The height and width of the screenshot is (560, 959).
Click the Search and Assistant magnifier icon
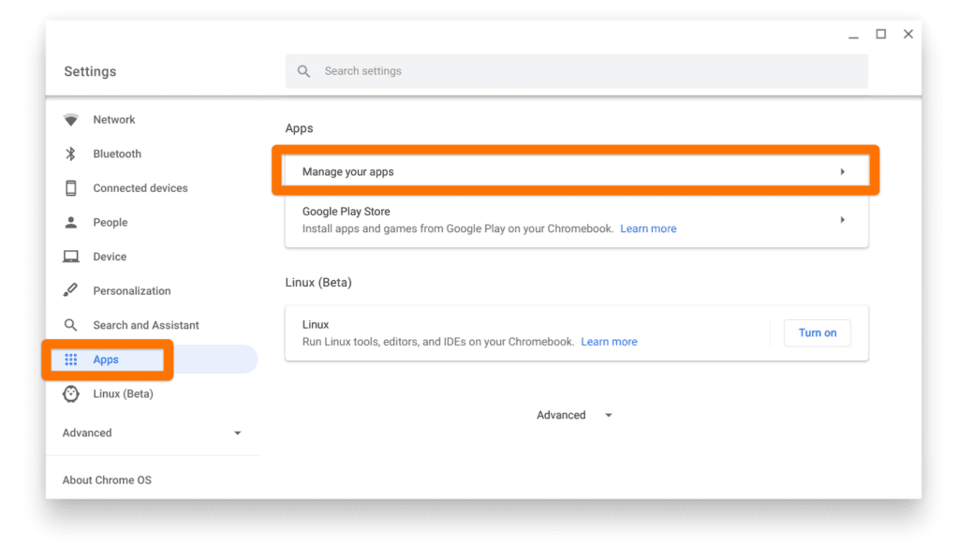(71, 325)
